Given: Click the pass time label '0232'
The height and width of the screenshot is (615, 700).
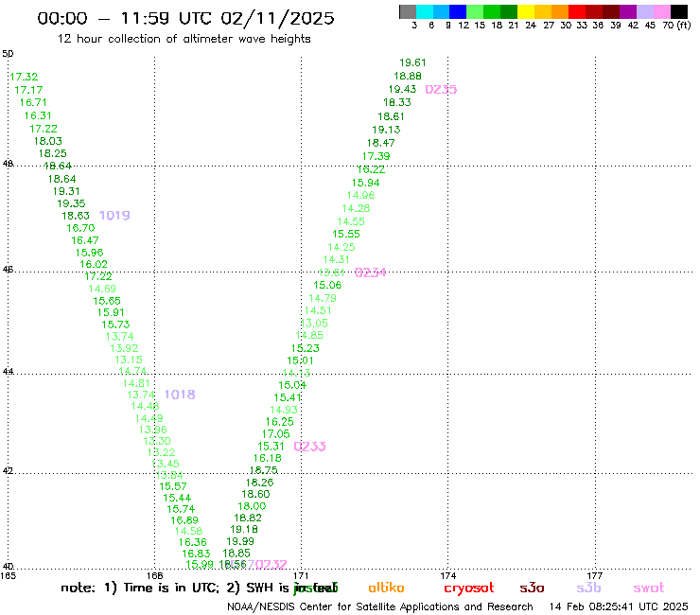Looking at the screenshot, I should [271, 565].
